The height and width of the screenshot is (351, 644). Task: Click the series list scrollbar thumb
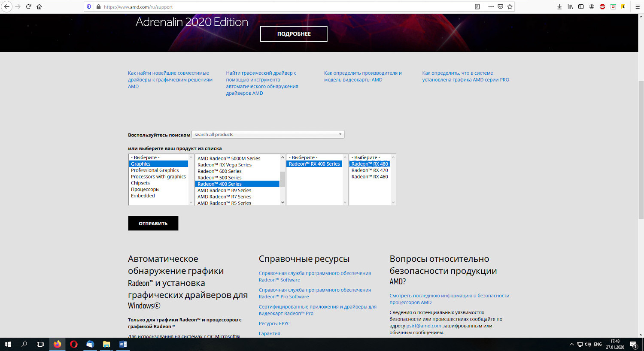[283, 179]
